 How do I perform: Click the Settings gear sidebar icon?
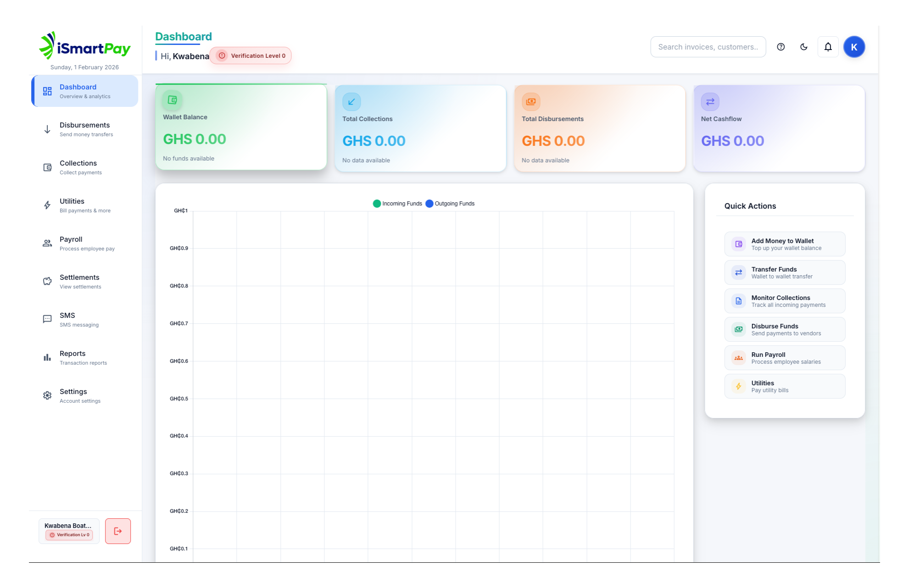pyautogui.click(x=47, y=395)
